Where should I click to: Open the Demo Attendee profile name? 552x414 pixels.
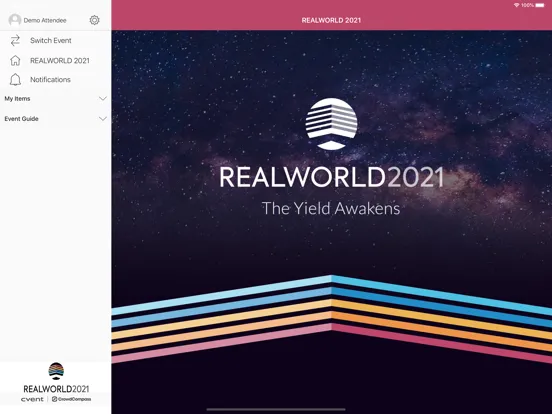tap(45, 20)
